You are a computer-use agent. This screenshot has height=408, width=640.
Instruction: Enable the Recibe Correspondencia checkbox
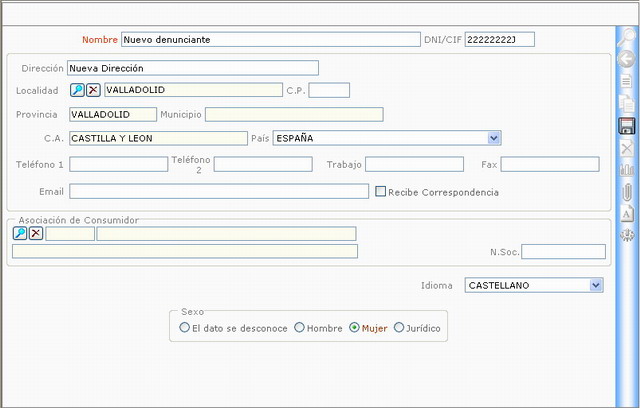pos(381,191)
